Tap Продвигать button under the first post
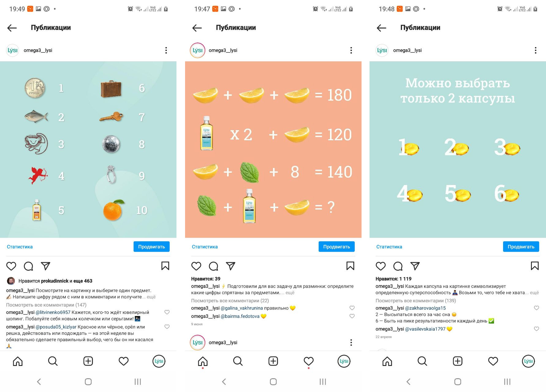The width and height of the screenshot is (546, 392). 152,247
